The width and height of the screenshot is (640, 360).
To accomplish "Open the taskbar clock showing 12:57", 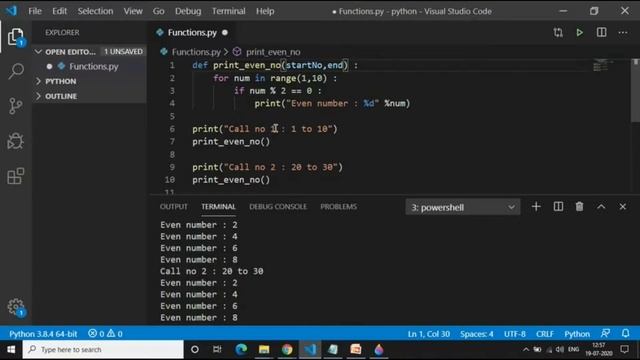I will point(598,350).
